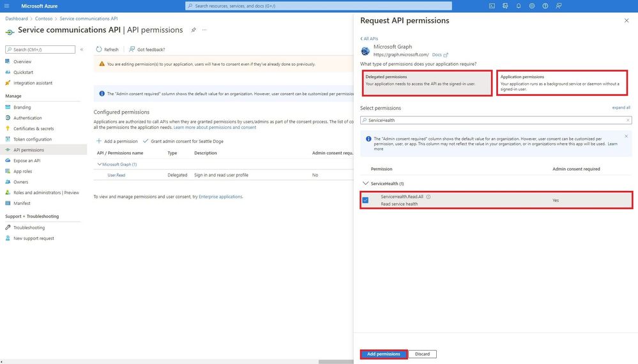Select Delegated permissions type
The image size is (638, 364).
[x=427, y=83]
